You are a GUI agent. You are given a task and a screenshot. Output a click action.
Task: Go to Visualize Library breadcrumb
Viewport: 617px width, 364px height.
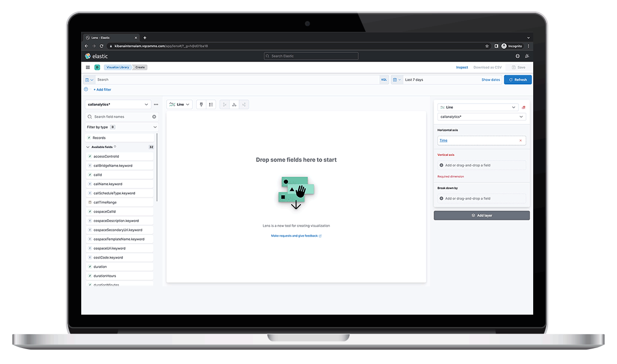click(117, 67)
